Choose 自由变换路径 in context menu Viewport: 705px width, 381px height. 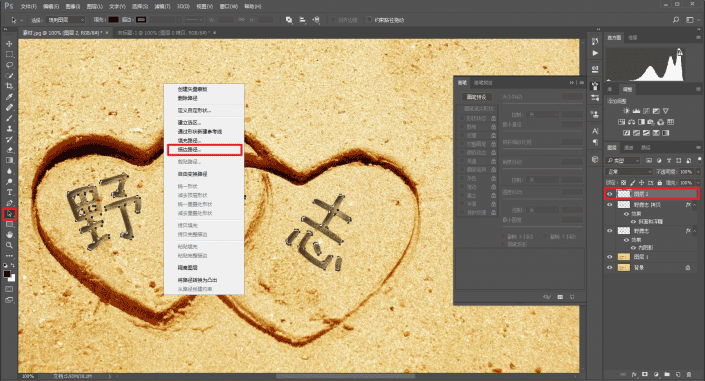[192, 174]
